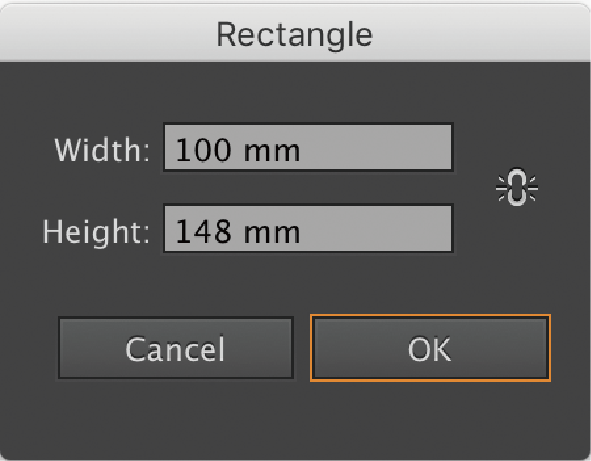Click the Width: label text
The width and height of the screenshot is (591, 461).
[102, 150]
